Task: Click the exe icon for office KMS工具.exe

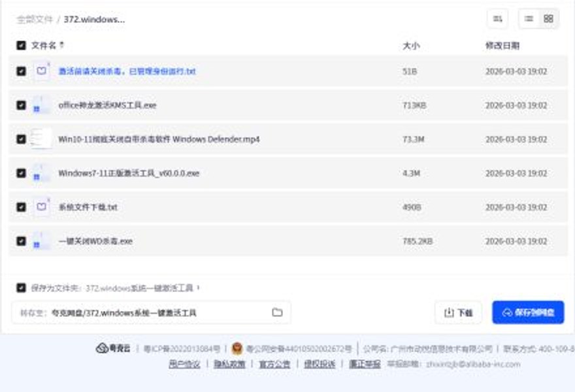Action: pyautogui.click(x=41, y=105)
